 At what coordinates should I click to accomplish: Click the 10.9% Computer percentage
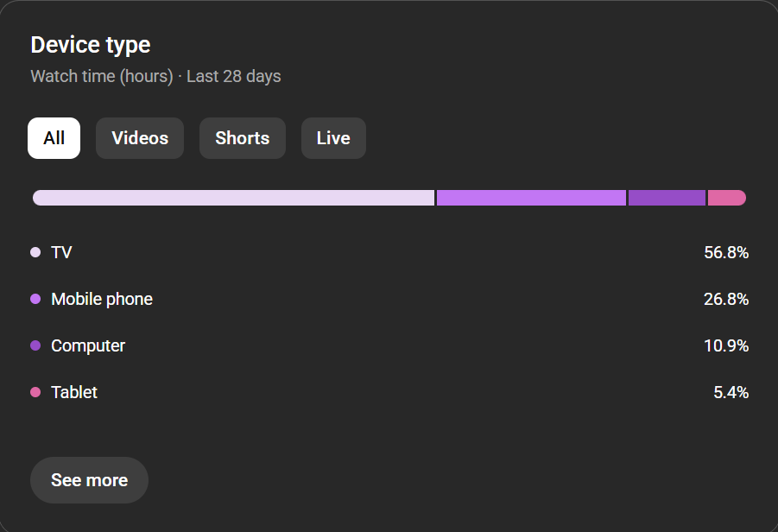click(726, 345)
